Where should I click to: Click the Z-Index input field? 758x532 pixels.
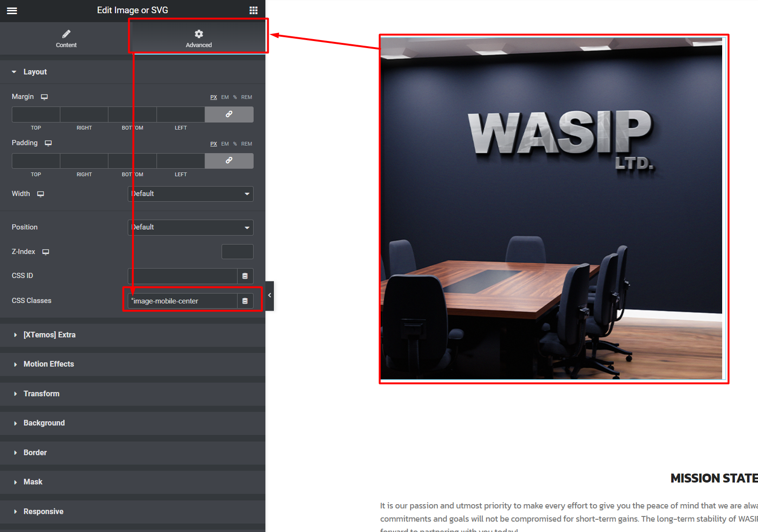point(238,252)
